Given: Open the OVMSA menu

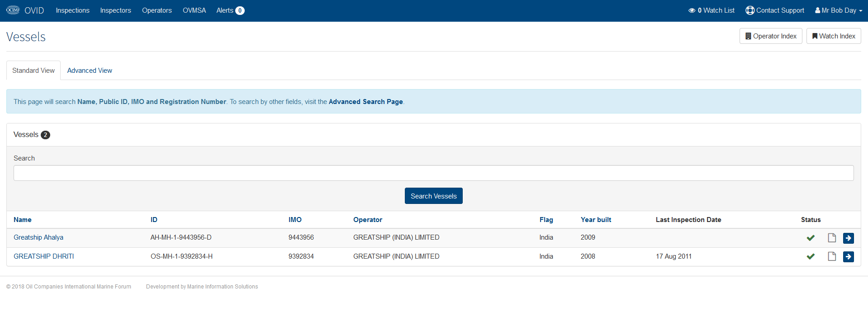Looking at the screenshot, I should tap(194, 10).
